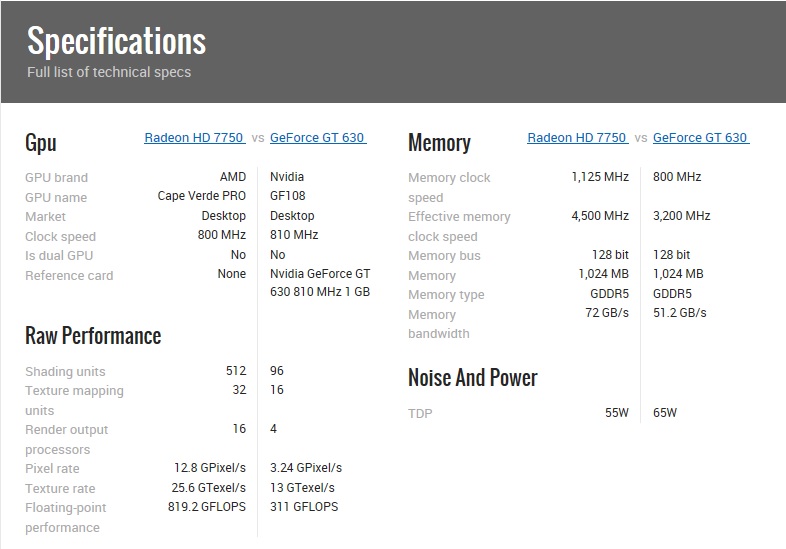Click the Specifications page heading

(116, 41)
